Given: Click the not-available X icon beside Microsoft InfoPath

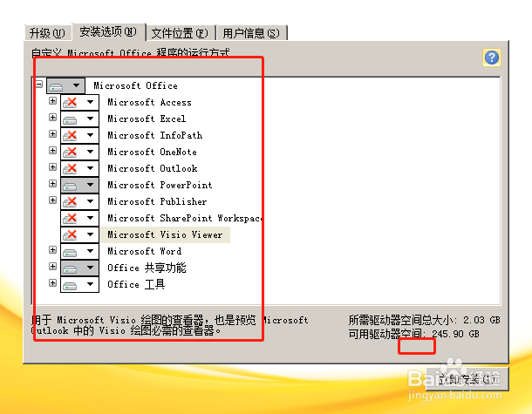Looking at the screenshot, I should pos(70,136).
